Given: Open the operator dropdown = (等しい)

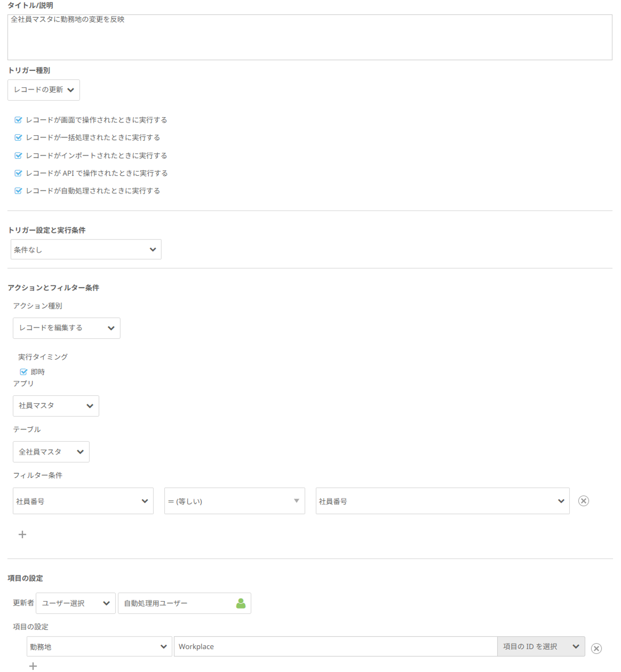Looking at the screenshot, I should click(x=235, y=501).
